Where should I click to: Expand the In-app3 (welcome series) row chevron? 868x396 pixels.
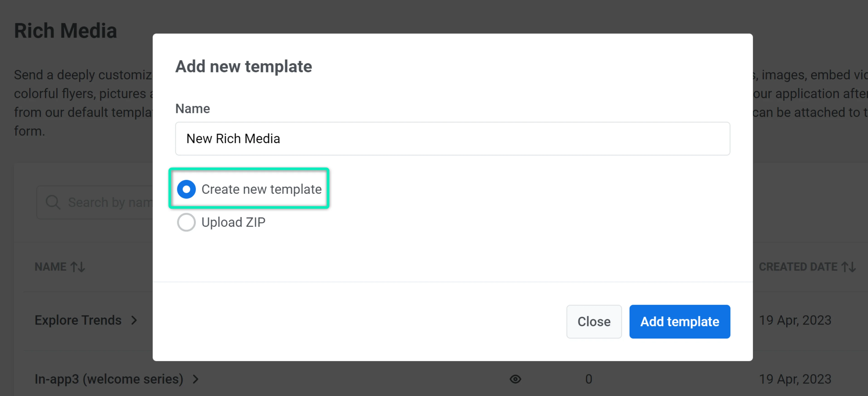click(196, 379)
